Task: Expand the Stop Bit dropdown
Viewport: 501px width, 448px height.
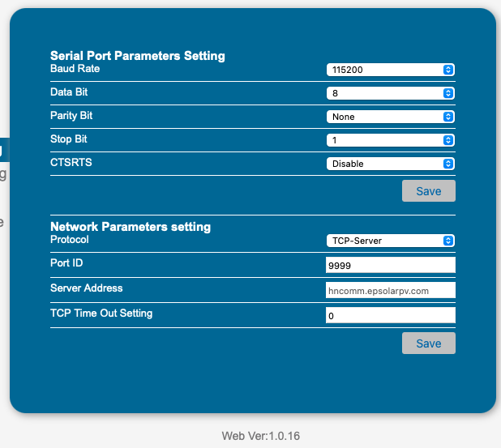Action: point(390,140)
